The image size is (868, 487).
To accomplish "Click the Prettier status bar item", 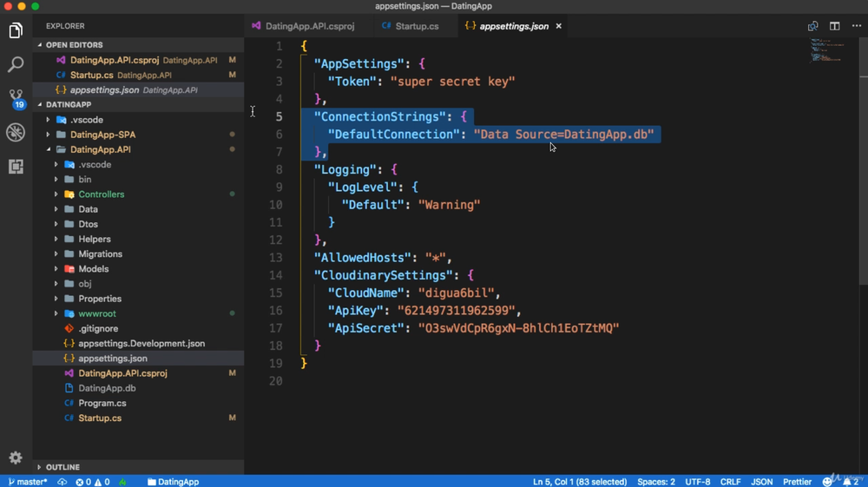I will (x=797, y=482).
